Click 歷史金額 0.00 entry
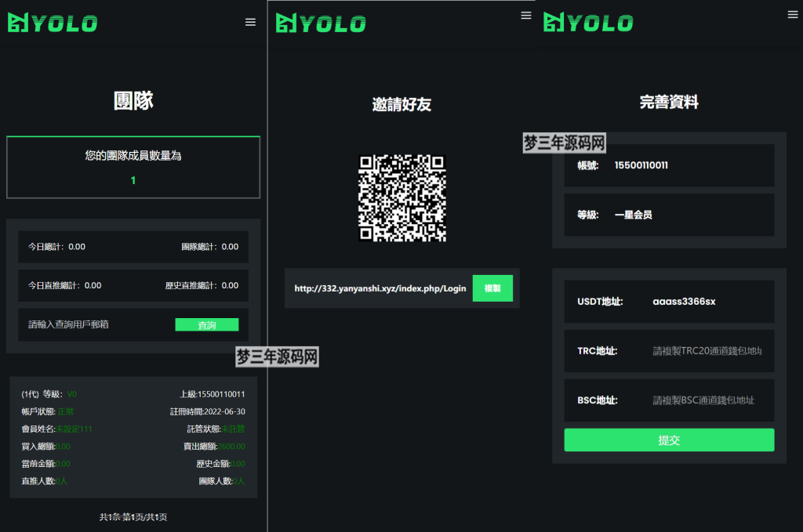 coord(220,464)
